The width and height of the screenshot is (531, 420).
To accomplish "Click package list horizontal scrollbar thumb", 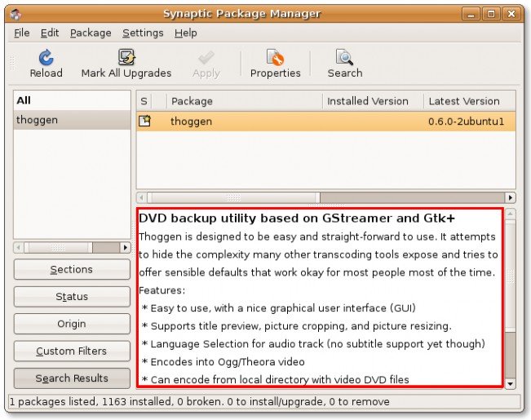I will (233, 197).
